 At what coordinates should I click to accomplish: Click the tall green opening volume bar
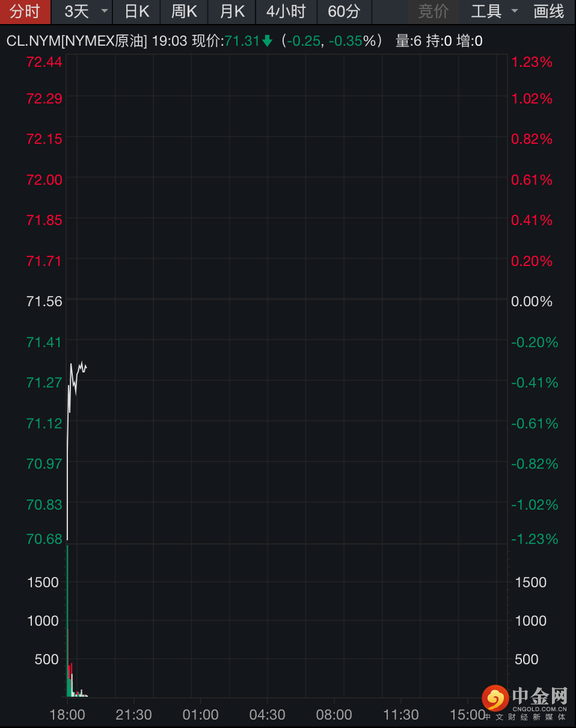tap(67, 602)
